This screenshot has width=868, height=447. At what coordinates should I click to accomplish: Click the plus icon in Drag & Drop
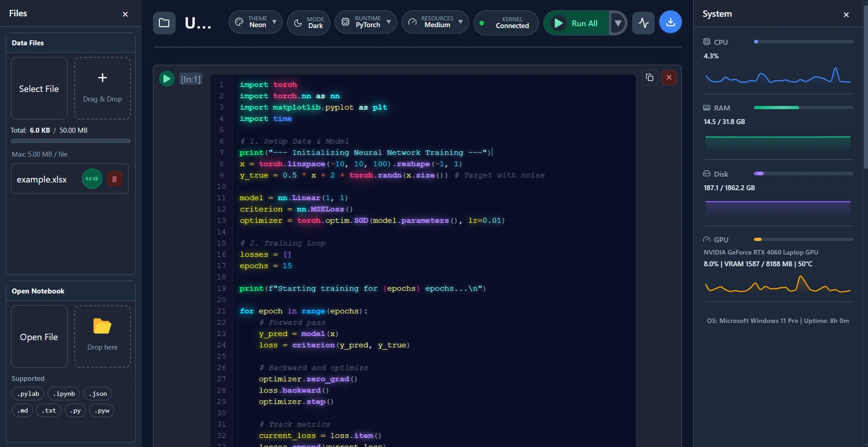[x=102, y=78]
